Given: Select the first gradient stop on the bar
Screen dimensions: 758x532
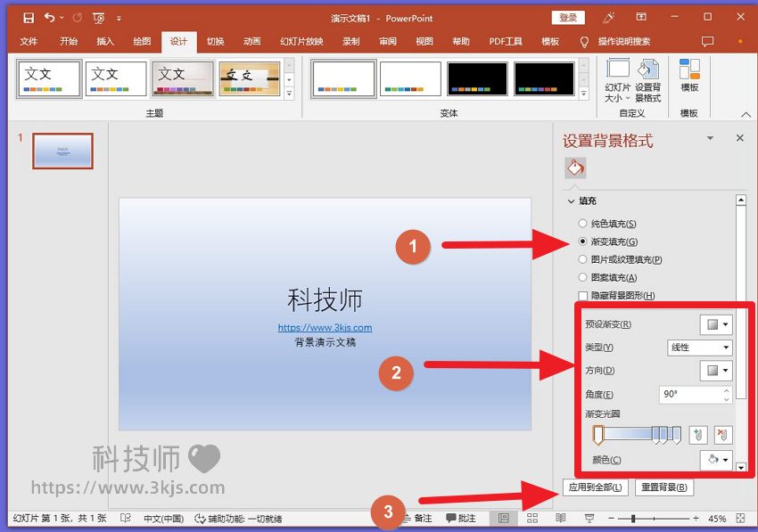Looking at the screenshot, I should click(598, 435).
